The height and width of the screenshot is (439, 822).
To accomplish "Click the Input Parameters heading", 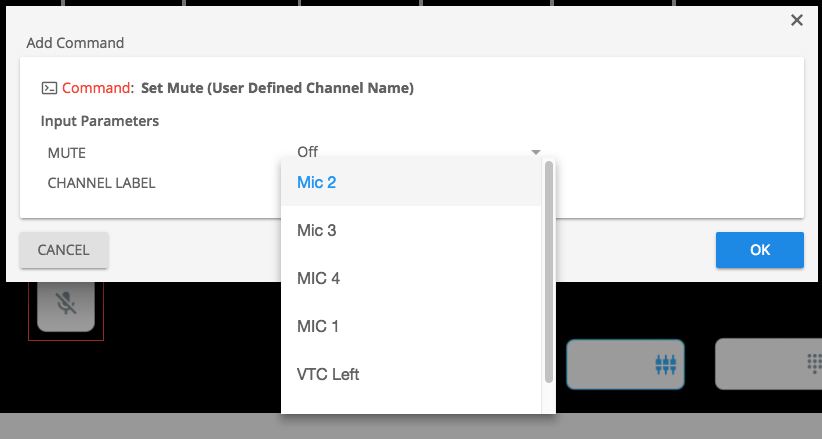I will [100, 121].
